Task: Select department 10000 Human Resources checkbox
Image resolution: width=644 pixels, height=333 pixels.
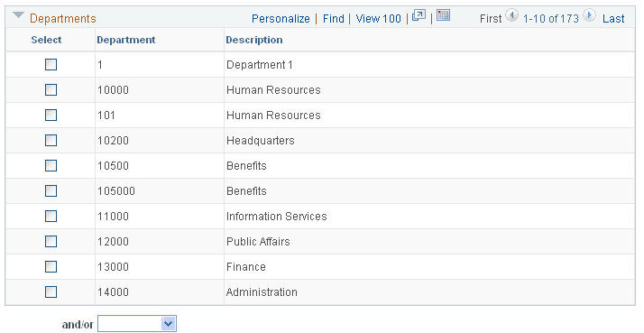Action: (x=51, y=89)
